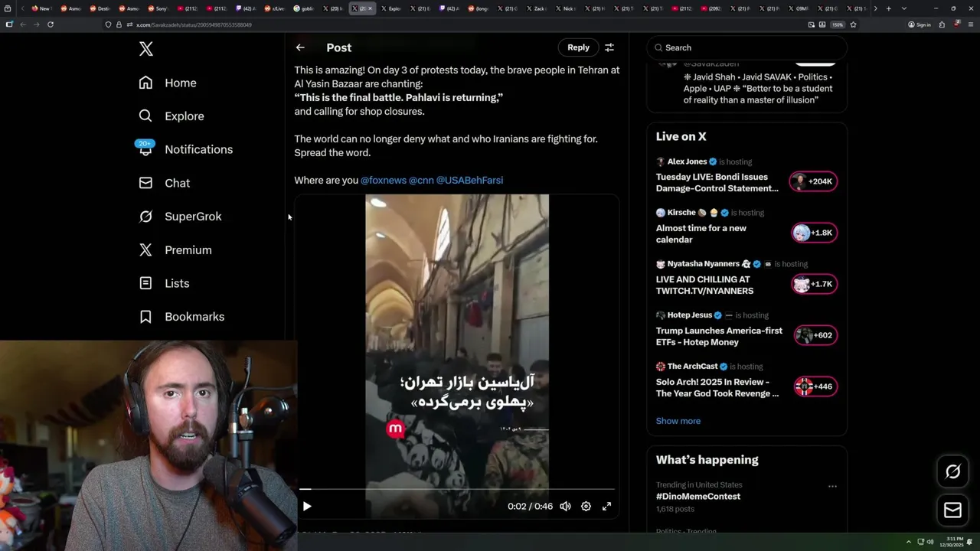980x551 pixels.
Task: Open 'Solo Arch! 2025 In Review' broadcast
Action: tap(717, 387)
